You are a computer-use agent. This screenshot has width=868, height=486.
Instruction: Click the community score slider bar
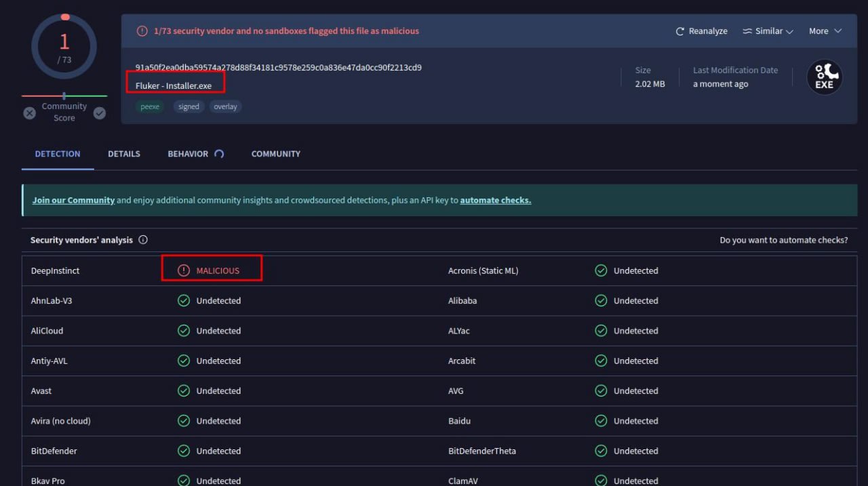(x=64, y=96)
